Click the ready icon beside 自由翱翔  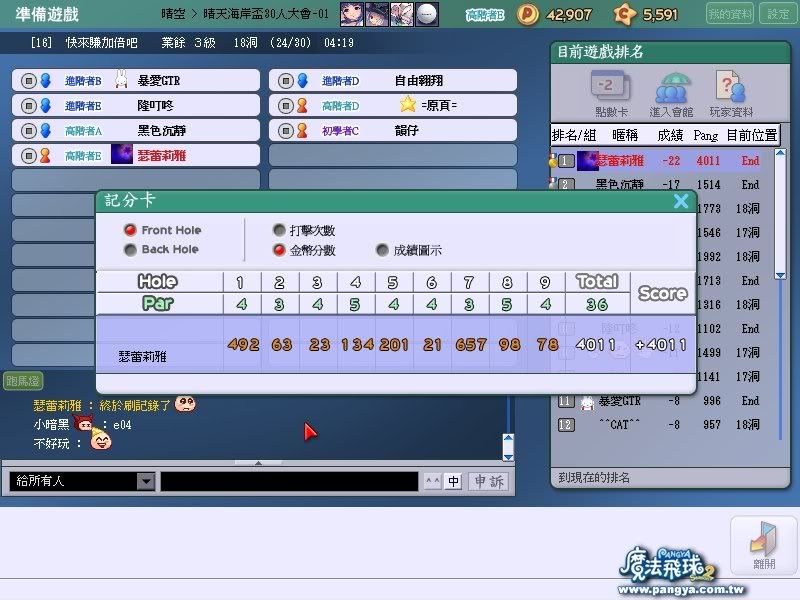286,81
